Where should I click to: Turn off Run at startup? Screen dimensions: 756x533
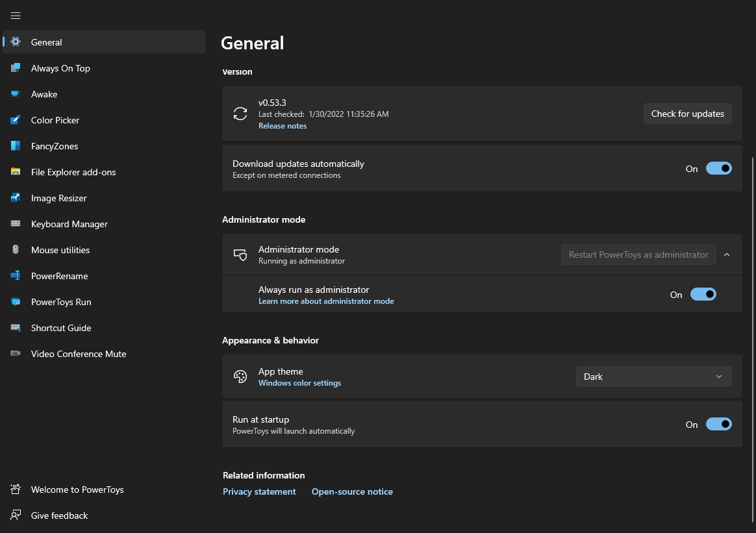tap(718, 424)
